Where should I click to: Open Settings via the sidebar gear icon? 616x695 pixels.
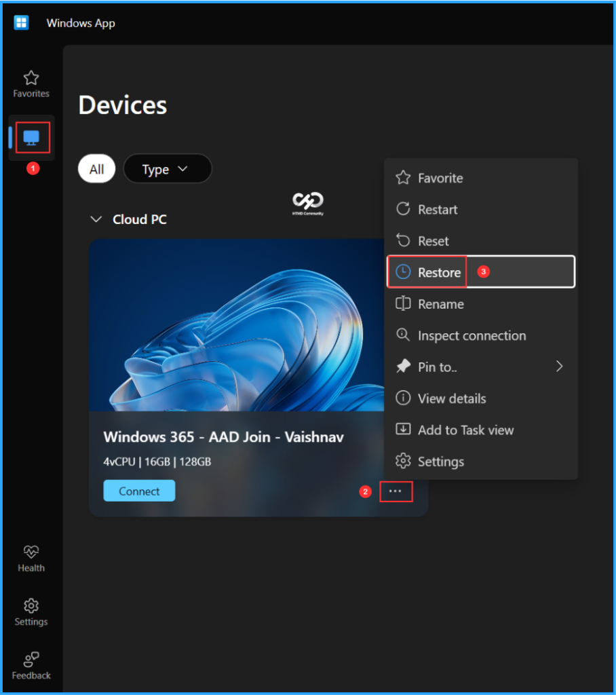coord(31,609)
